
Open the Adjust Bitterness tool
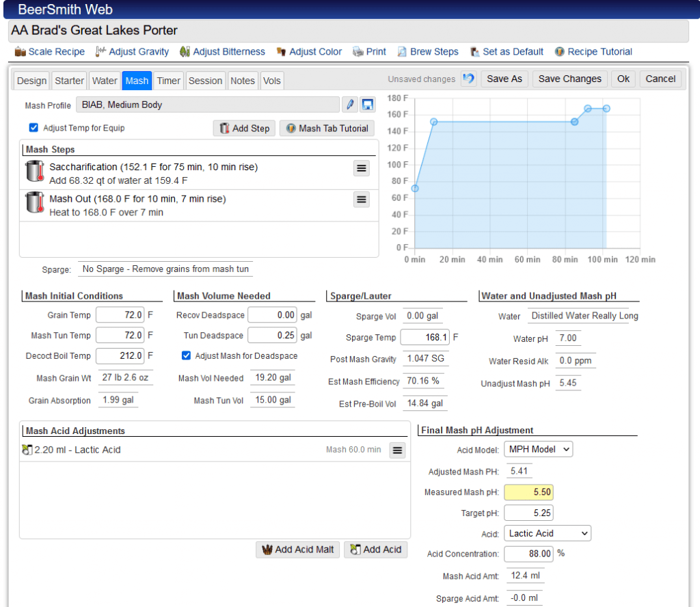[x=185, y=51]
